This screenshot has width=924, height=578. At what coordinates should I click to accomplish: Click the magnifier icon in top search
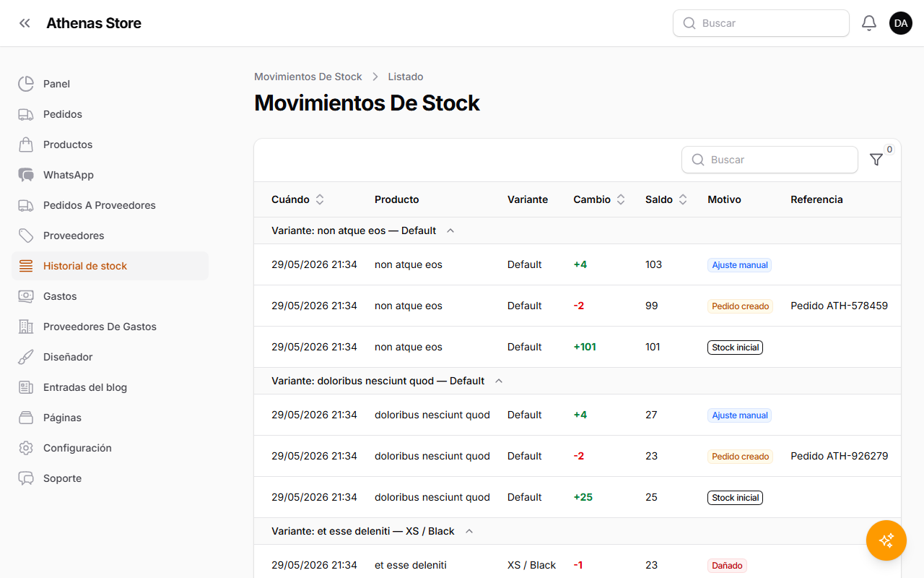(689, 23)
